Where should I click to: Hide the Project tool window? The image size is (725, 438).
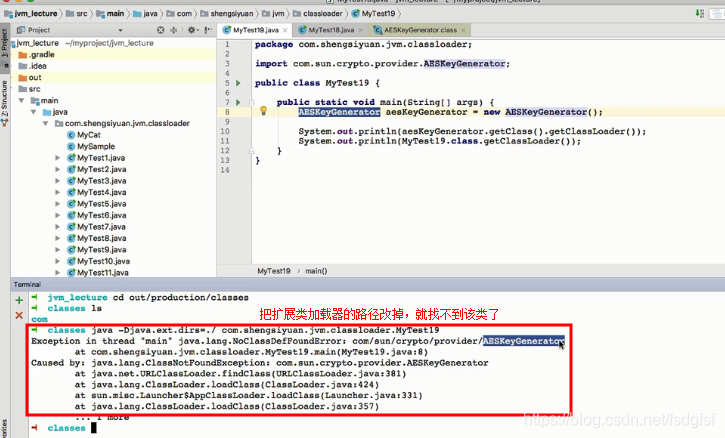[x=208, y=30]
